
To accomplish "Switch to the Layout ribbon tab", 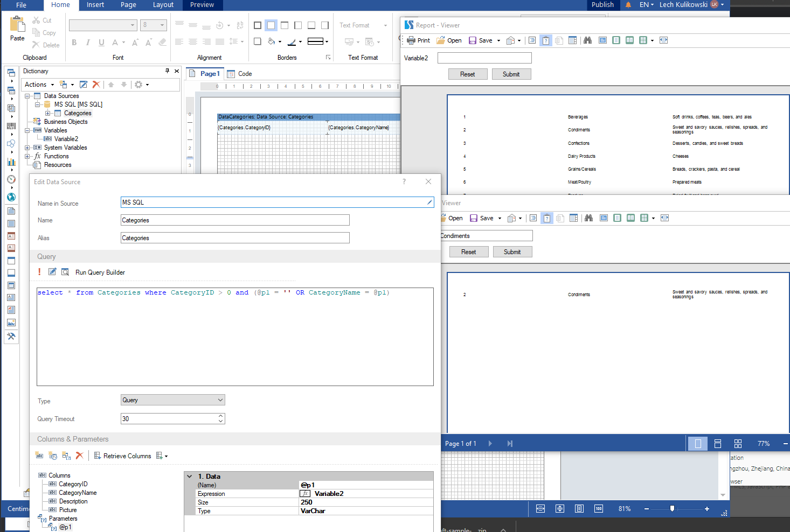I will click(163, 5).
